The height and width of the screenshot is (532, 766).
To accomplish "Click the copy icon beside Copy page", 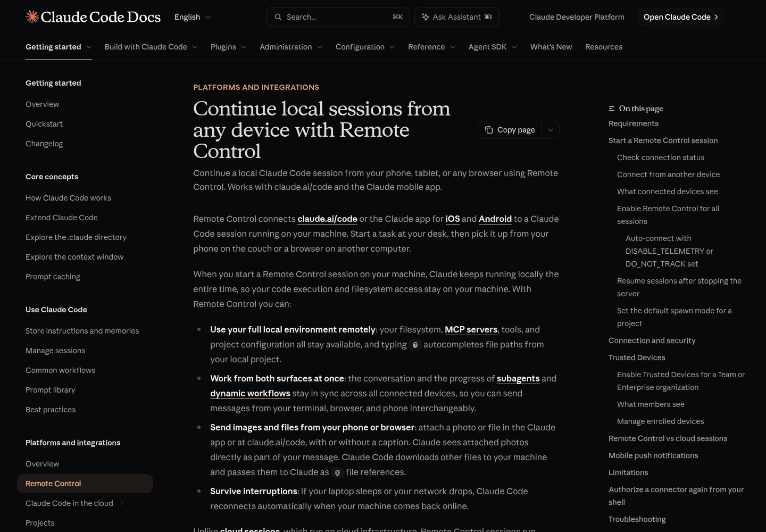I will pyautogui.click(x=489, y=130).
